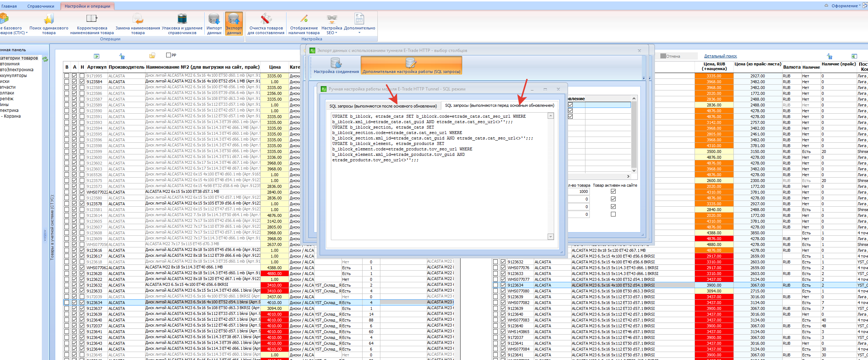Toggle Товар активен на сайте for quantity 1000

click(x=613, y=191)
